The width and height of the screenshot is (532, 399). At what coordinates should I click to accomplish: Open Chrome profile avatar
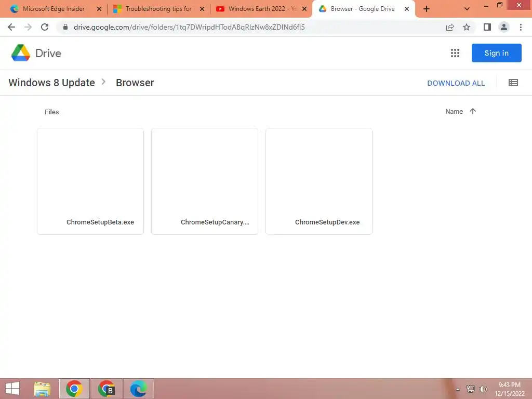click(x=504, y=27)
